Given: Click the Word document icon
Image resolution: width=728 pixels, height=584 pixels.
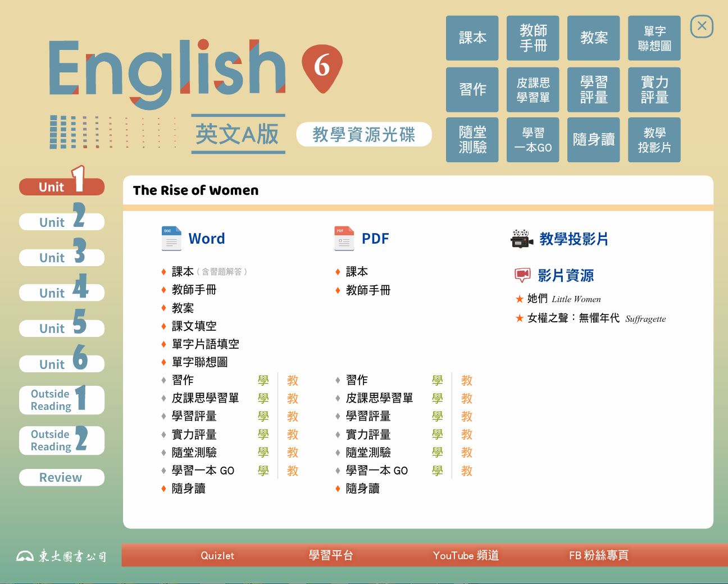Looking at the screenshot, I should click(171, 238).
